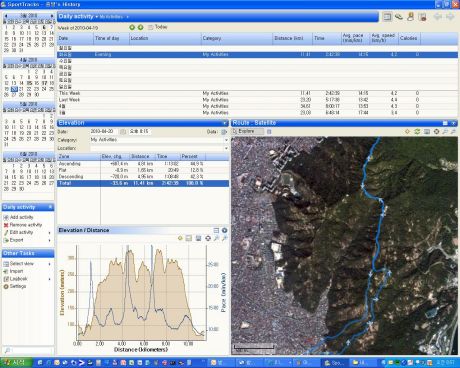Sort by the Location column header
This screenshot has height=368, width=460.
point(165,38)
